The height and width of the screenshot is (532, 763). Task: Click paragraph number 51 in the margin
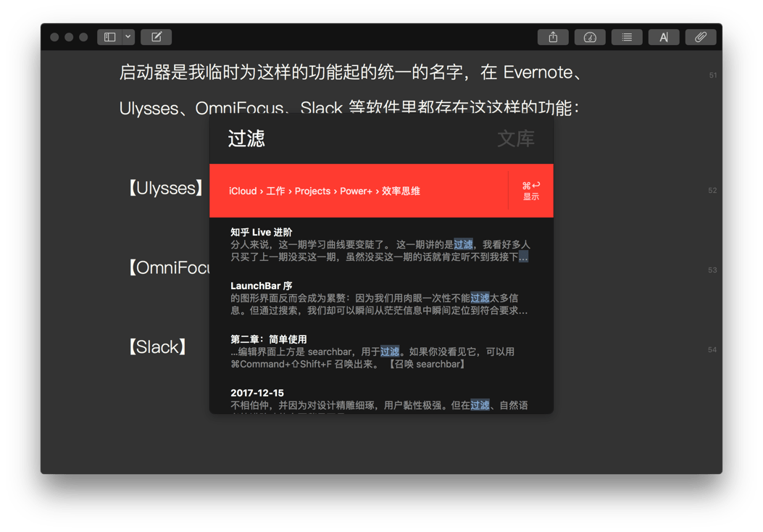coord(713,75)
